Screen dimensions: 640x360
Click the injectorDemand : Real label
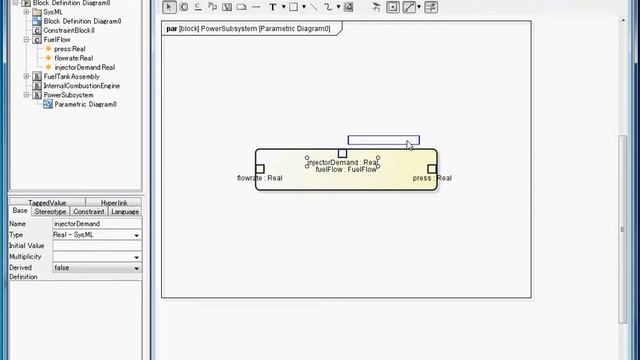343,162
